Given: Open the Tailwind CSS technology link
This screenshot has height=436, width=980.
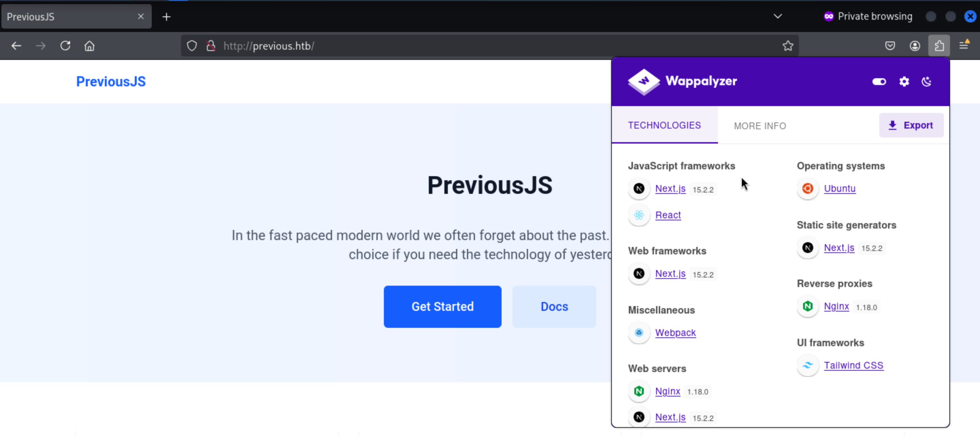Looking at the screenshot, I should point(853,365).
